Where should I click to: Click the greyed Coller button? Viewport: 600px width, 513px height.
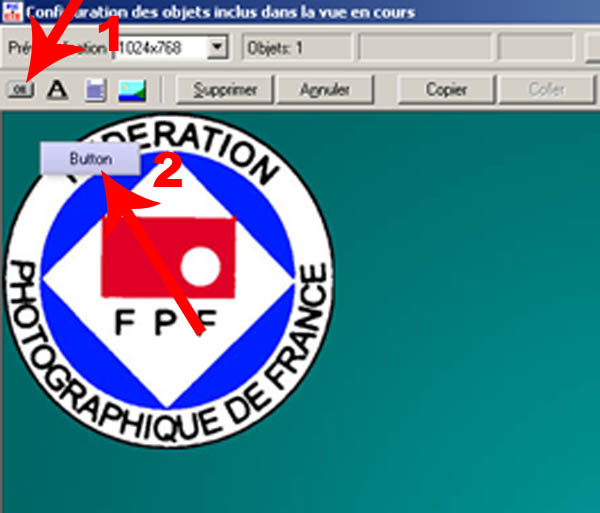point(547,90)
